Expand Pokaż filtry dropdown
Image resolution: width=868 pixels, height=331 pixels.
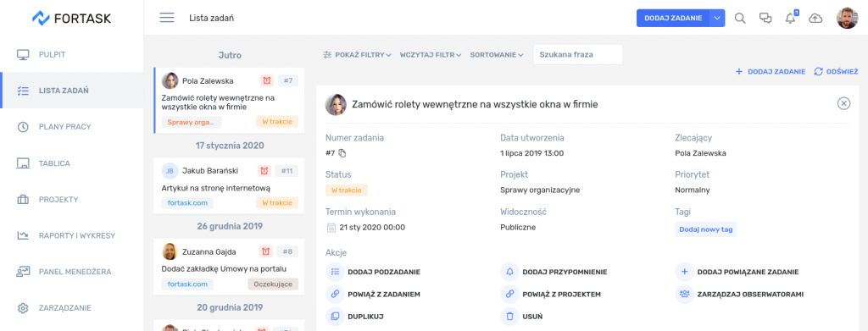(x=357, y=55)
